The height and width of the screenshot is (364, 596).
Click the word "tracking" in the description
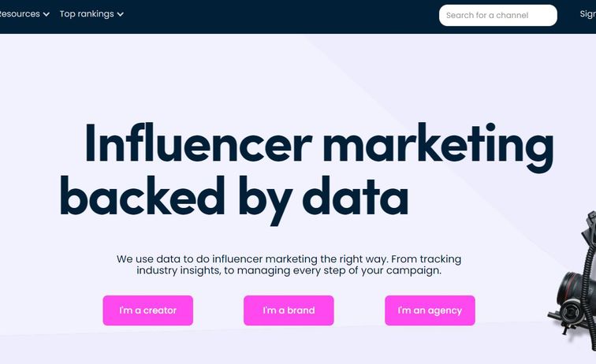(x=440, y=258)
